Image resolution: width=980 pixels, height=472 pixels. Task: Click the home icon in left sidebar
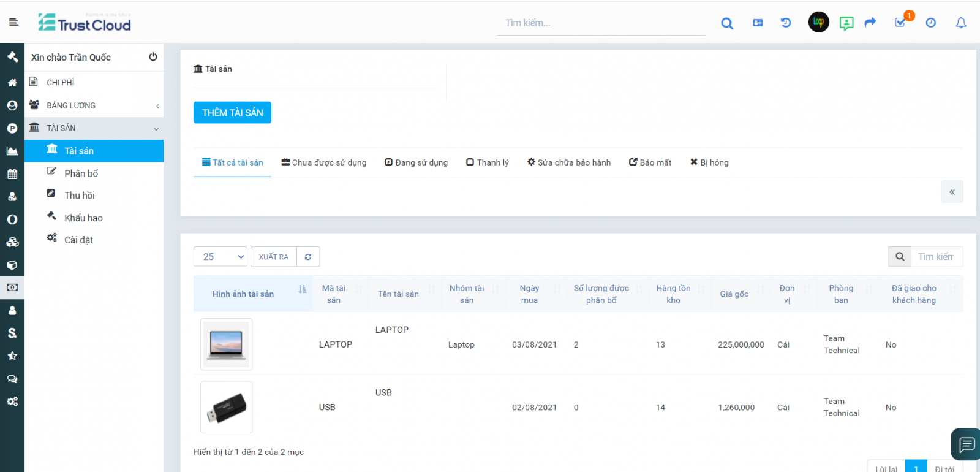12,83
